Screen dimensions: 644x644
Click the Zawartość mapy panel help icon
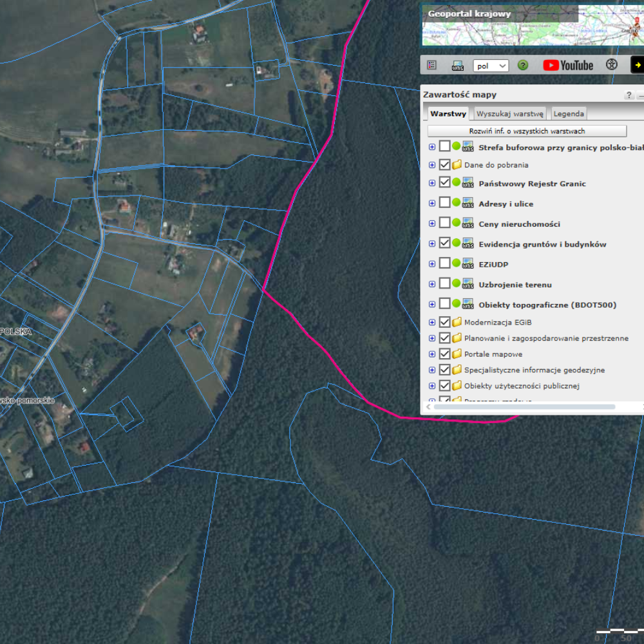pyautogui.click(x=629, y=95)
